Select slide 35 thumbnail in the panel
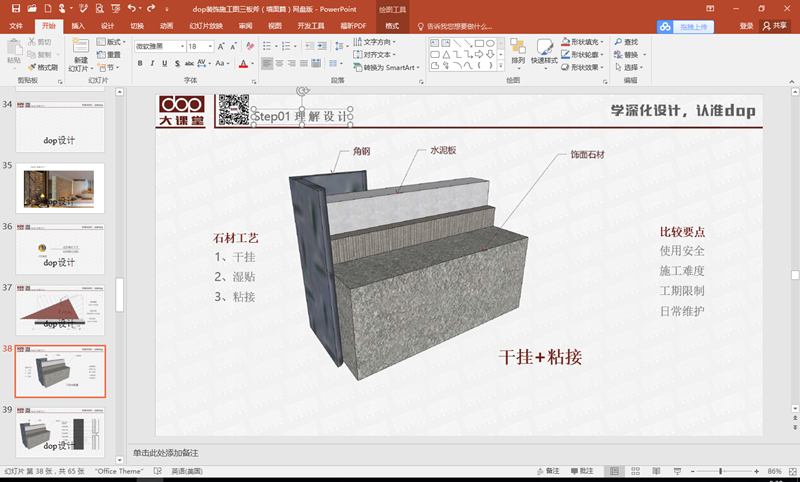Screen dimensions: 800x482 click(x=60, y=188)
